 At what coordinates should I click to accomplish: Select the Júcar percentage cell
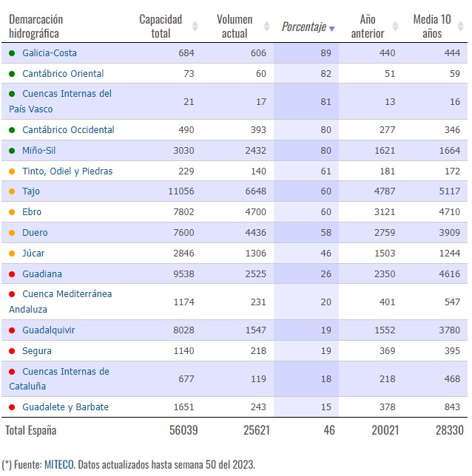(x=306, y=254)
